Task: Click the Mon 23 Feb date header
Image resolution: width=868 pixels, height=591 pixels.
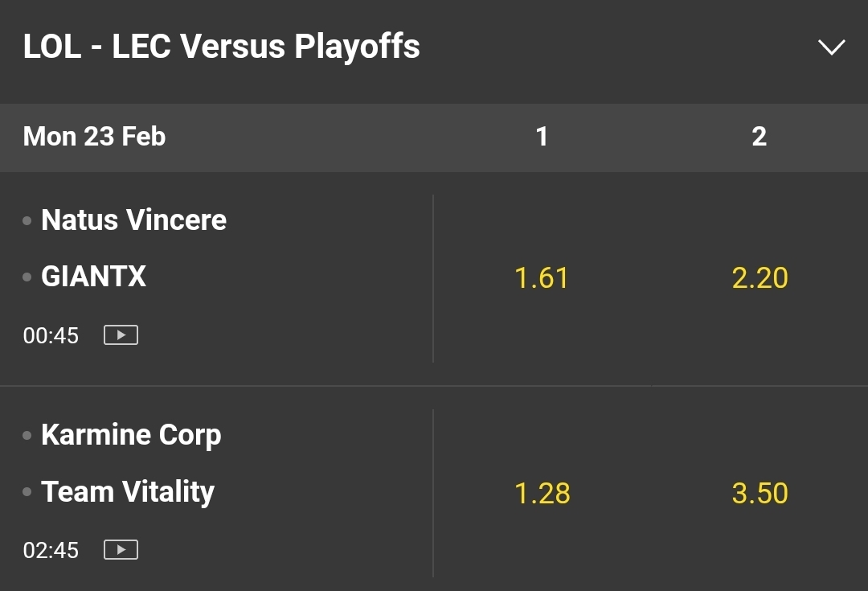Action: click(94, 137)
